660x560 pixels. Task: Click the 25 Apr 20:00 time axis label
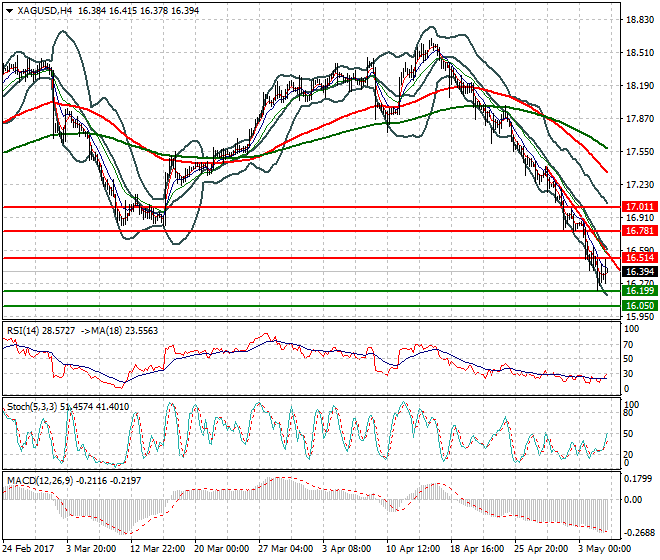coord(541,549)
